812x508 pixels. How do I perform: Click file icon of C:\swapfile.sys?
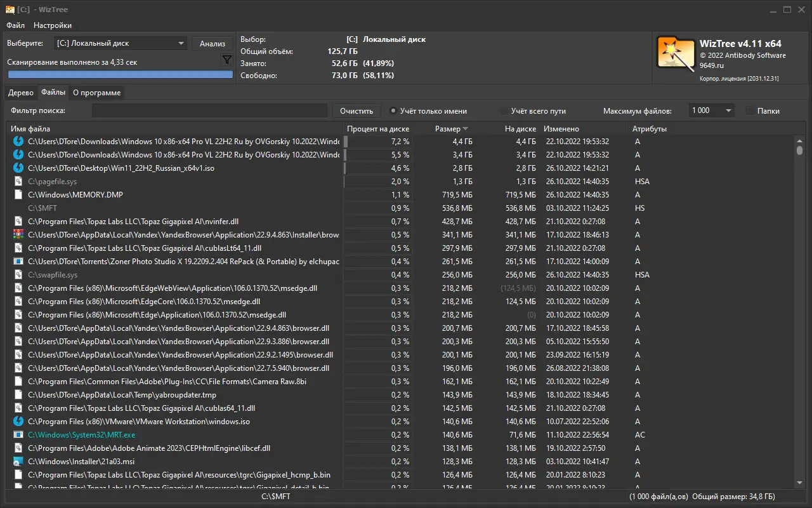point(18,275)
